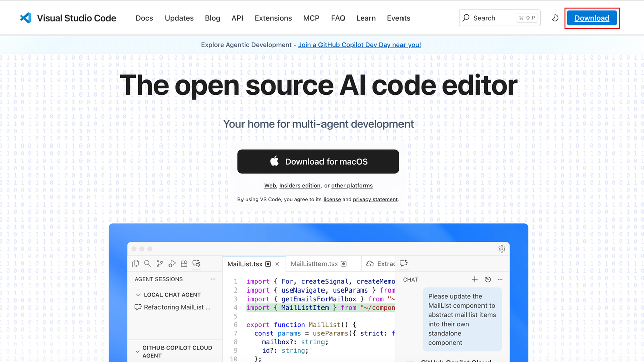The height and width of the screenshot is (362, 644).
Task: Open the MCP nav item
Action: pos(311,18)
